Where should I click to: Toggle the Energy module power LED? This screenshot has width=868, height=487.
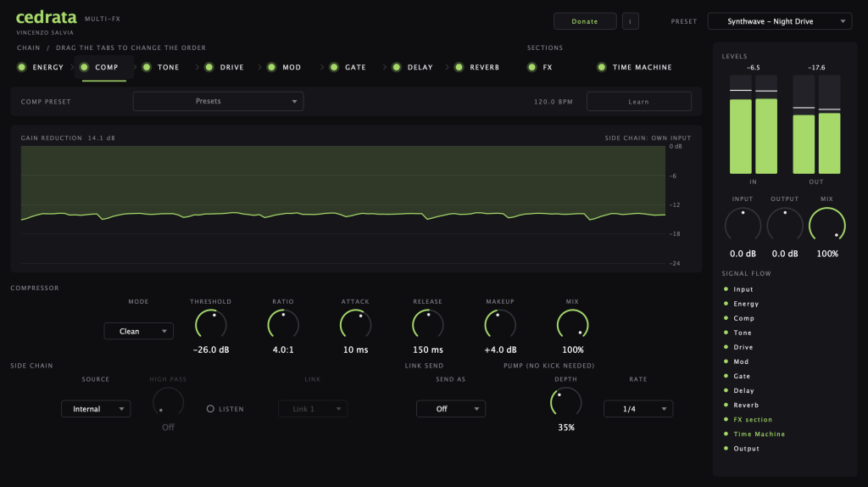(x=21, y=67)
